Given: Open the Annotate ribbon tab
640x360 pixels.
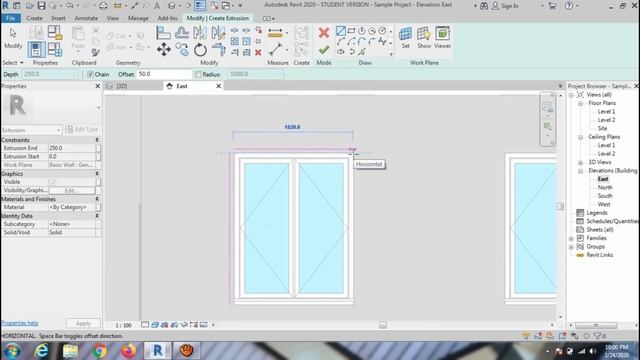Looking at the screenshot, I should tap(86, 18).
